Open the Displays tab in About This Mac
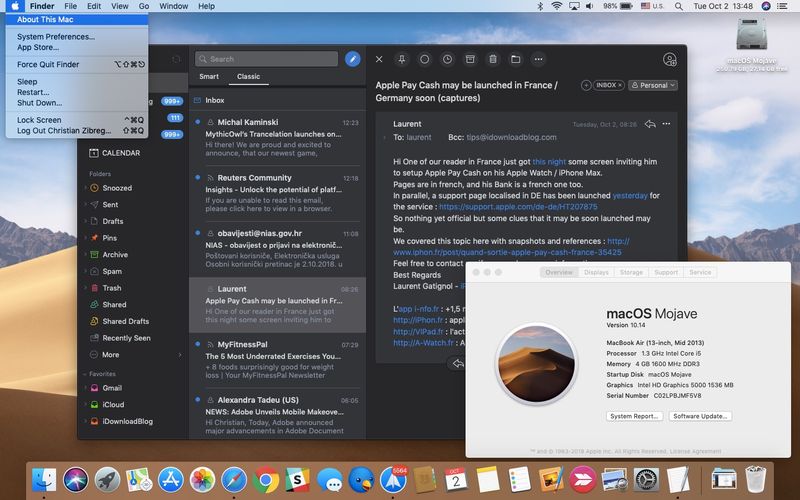 (x=596, y=272)
